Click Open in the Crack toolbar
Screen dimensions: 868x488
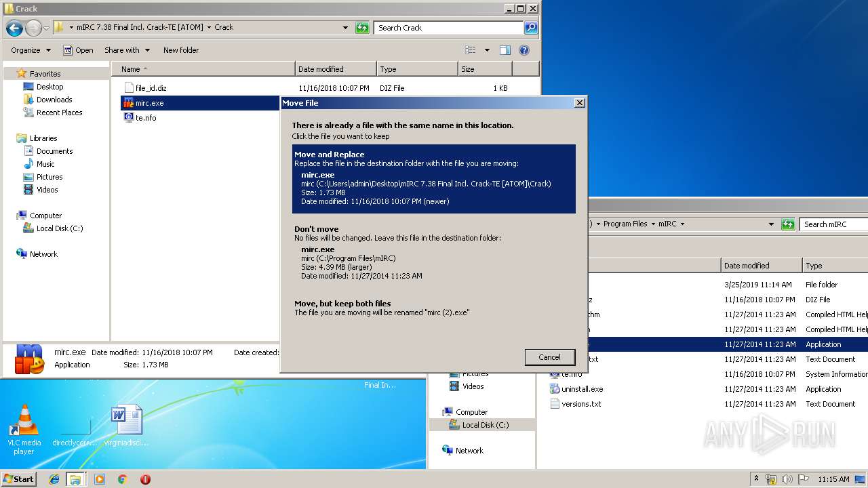click(x=78, y=50)
